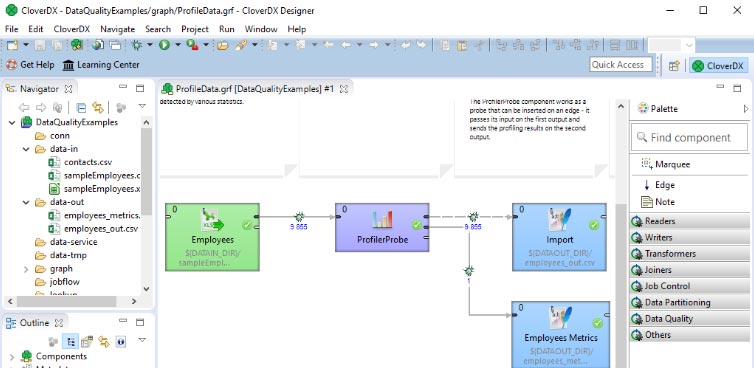Open the File menu
This screenshot has width=754, height=368.
(12, 29)
